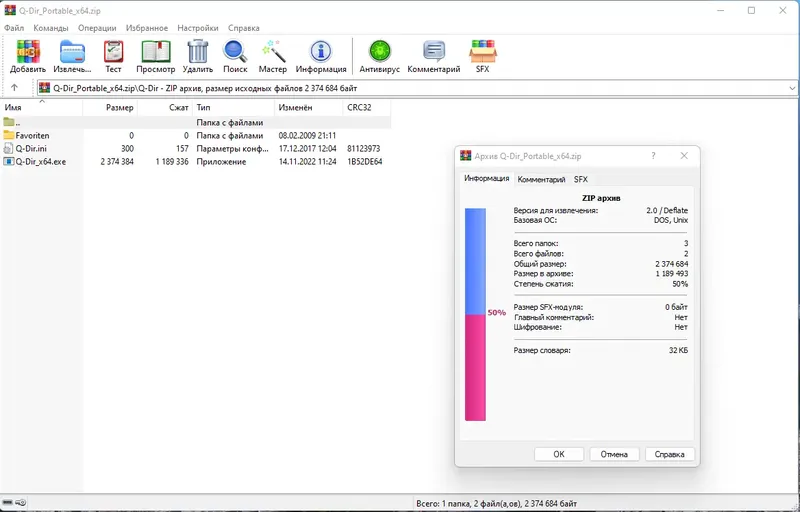Image resolution: width=800 pixels, height=512 pixels.
Task: Click the Отмена button
Action: pyautogui.click(x=614, y=454)
